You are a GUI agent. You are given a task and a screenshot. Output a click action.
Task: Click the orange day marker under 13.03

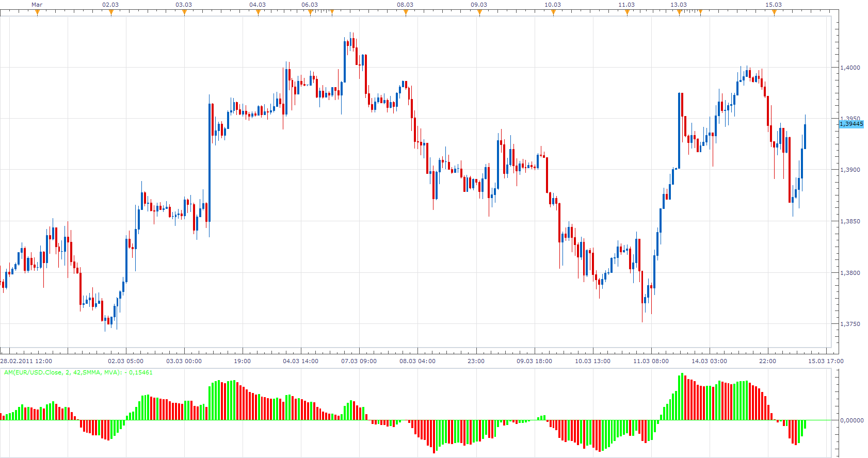(x=679, y=13)
